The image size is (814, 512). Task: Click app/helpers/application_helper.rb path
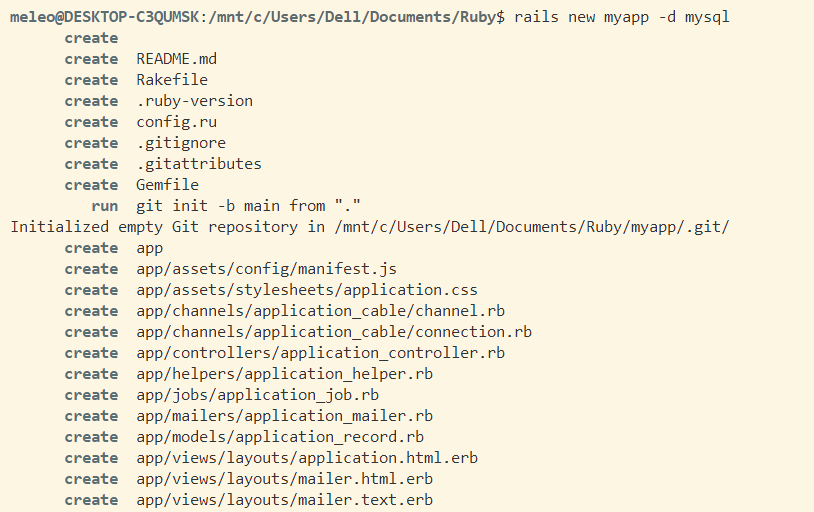point(284,374)
